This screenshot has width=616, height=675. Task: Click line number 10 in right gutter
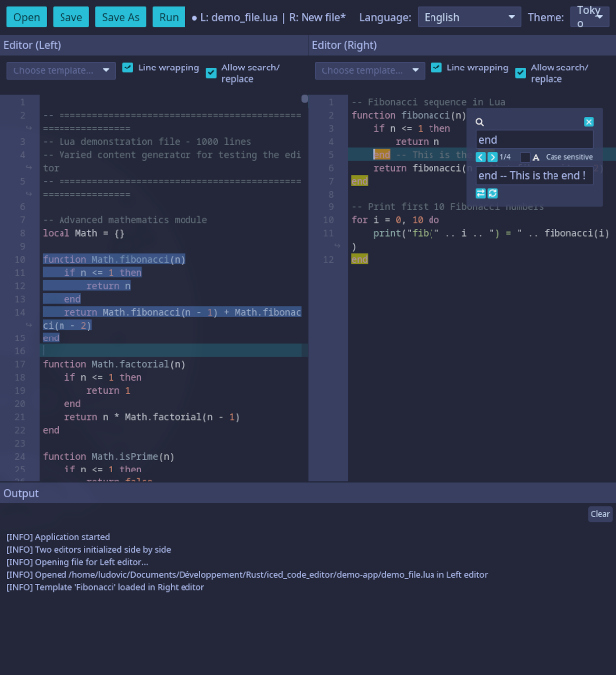click(x=328, y=220)
